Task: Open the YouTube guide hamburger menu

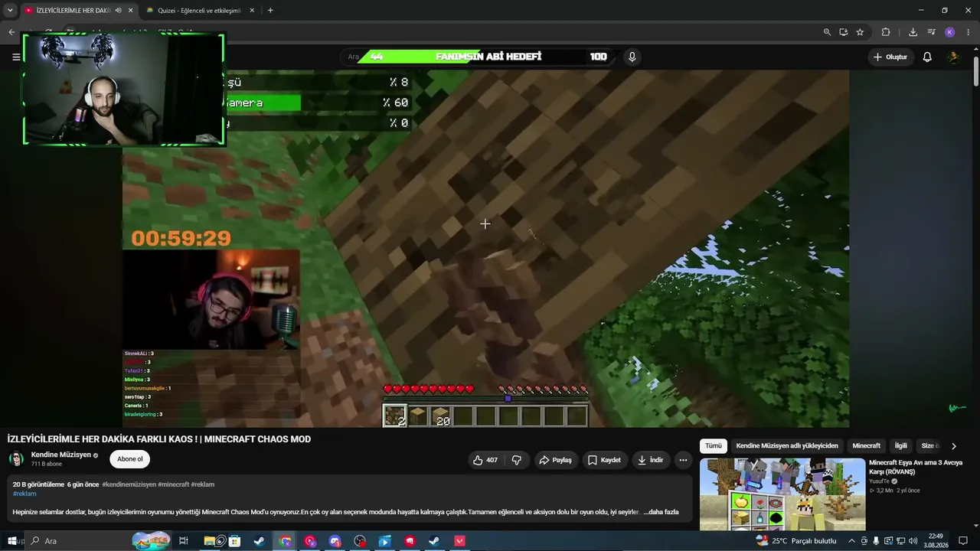Action: coord(16,57)
